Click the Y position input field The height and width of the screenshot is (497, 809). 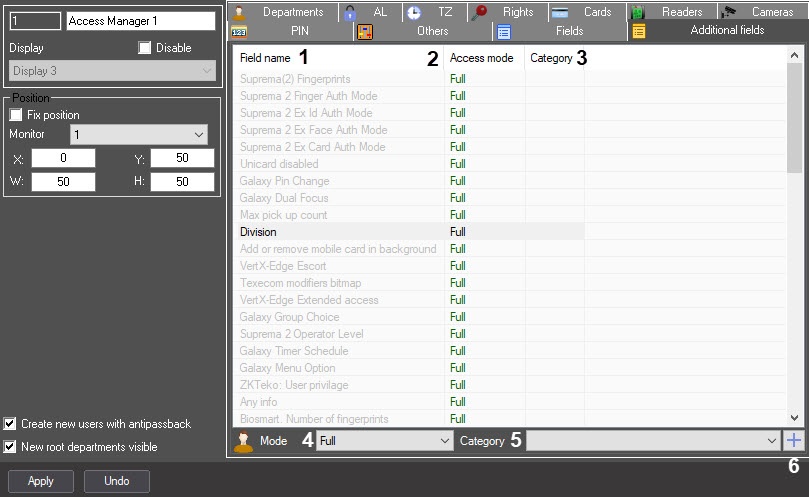[x=182, y=158]
